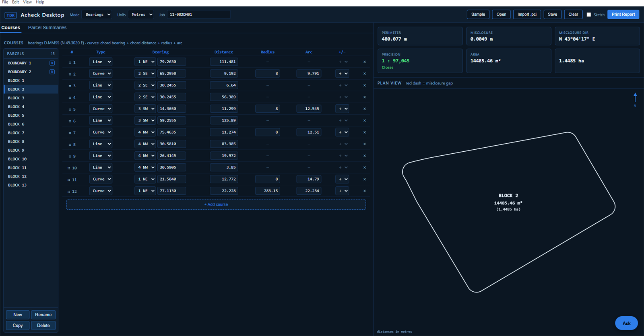The height and width of the screenshot is (336, 644).
Task: Edit course 1 bearing 79.2630 field
Action: [172, 62]
